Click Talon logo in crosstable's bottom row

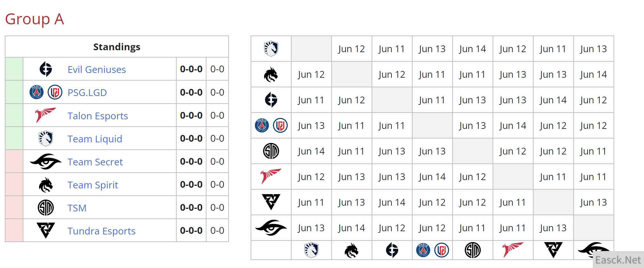pos(512,249)
